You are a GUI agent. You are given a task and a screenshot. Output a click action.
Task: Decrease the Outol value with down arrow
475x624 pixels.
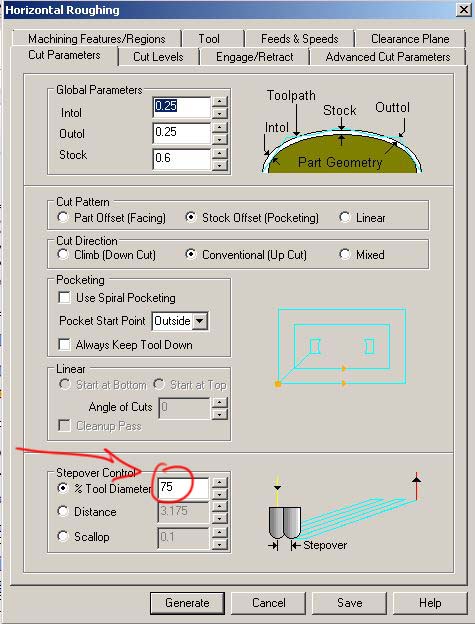pos(220,139)
